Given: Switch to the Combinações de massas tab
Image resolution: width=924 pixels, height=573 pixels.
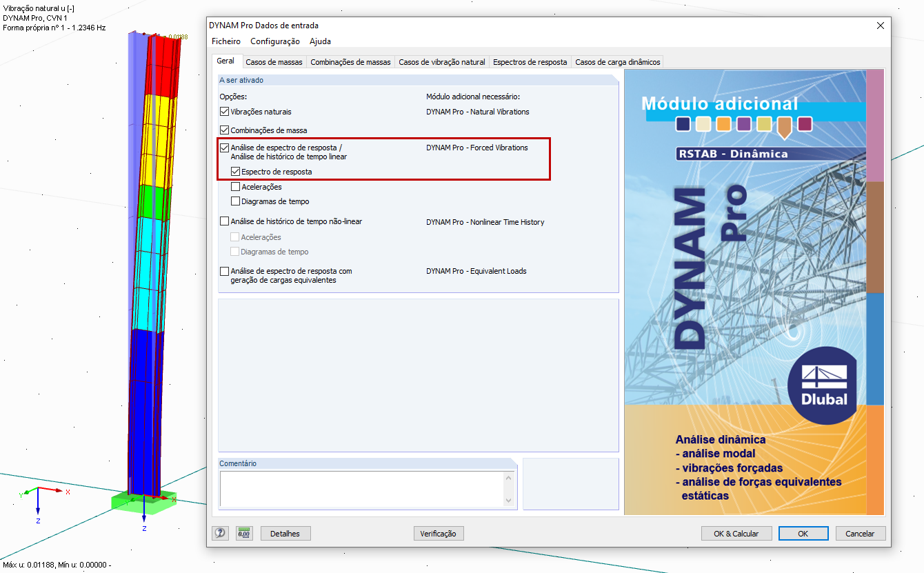Looking at the screenshot, I should point(350,62).
